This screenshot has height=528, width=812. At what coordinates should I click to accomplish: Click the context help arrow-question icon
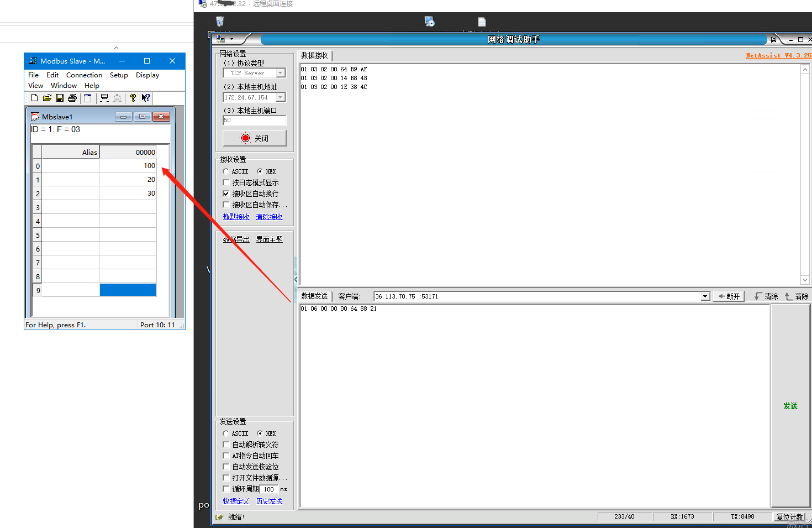tap(146, 98)
